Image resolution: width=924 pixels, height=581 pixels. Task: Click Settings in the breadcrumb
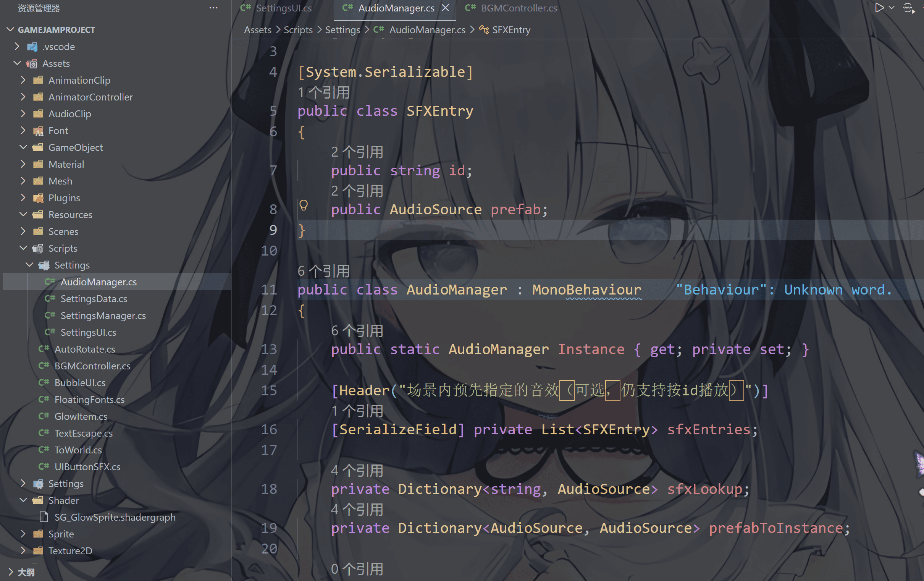click(342, 30)
